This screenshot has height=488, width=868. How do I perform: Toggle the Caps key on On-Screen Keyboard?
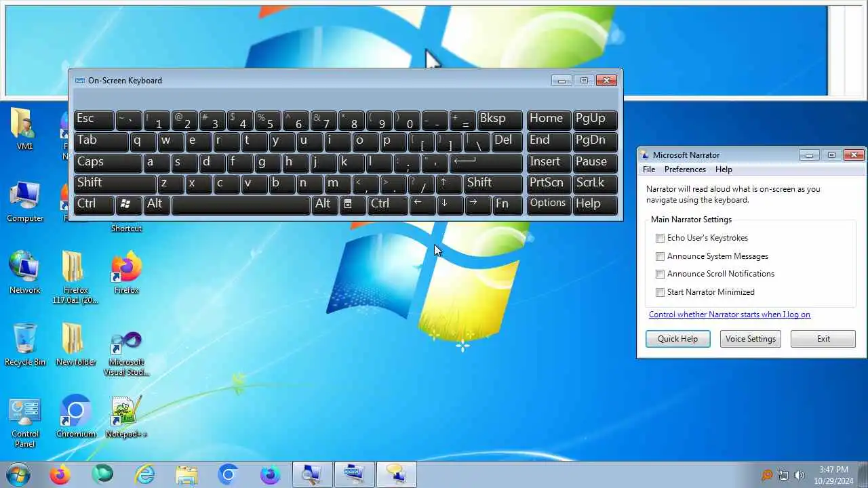tap(108, 163)
